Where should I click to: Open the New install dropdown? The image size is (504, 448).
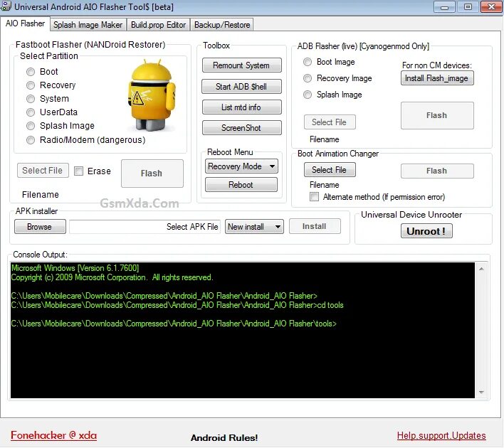point(254,227)
